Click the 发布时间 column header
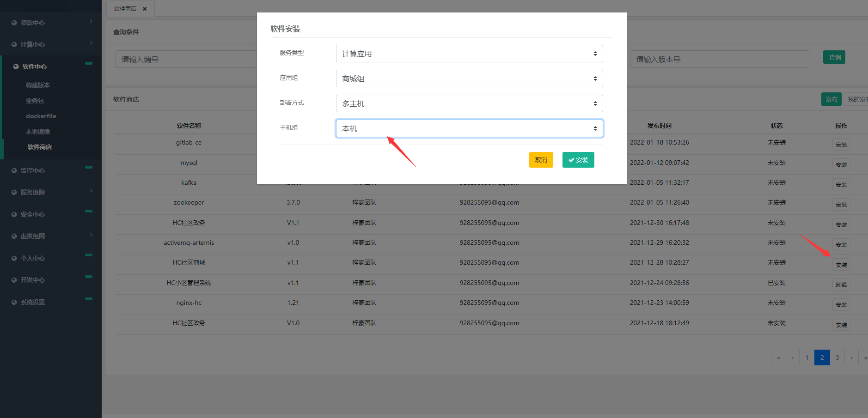 point(659,126)
